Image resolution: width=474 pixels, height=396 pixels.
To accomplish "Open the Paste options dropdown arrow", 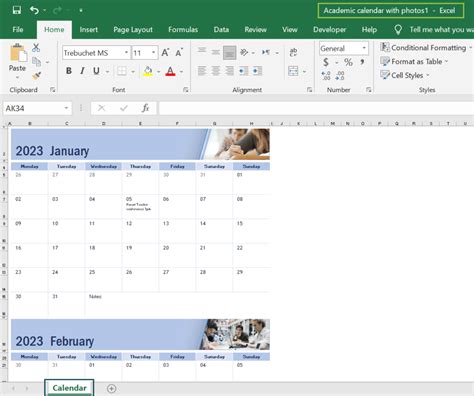I will (x=17, y=77).
